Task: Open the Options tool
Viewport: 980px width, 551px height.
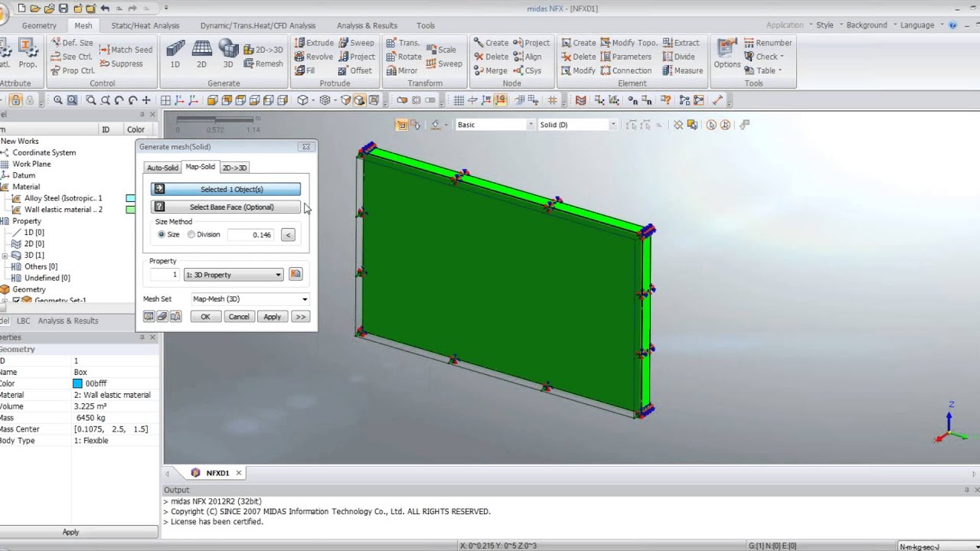Action: pos(727,54)
